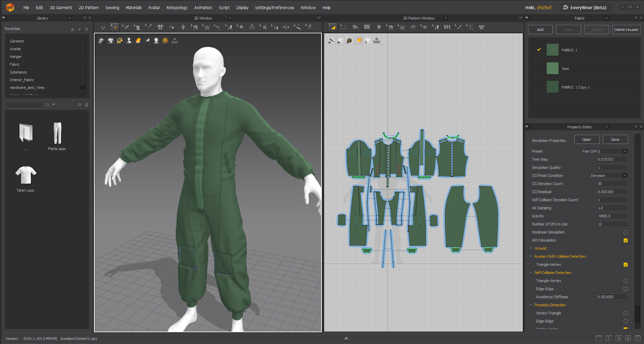This screenshot has height=344, width=644.
Task: Open the 2D Pattern Window panel dropdown arrow
Action: click(446, 18)
